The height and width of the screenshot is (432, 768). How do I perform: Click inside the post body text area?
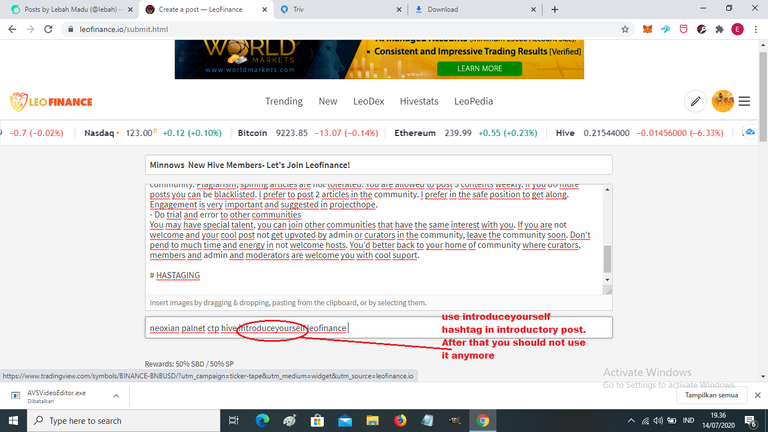point(375,240)
